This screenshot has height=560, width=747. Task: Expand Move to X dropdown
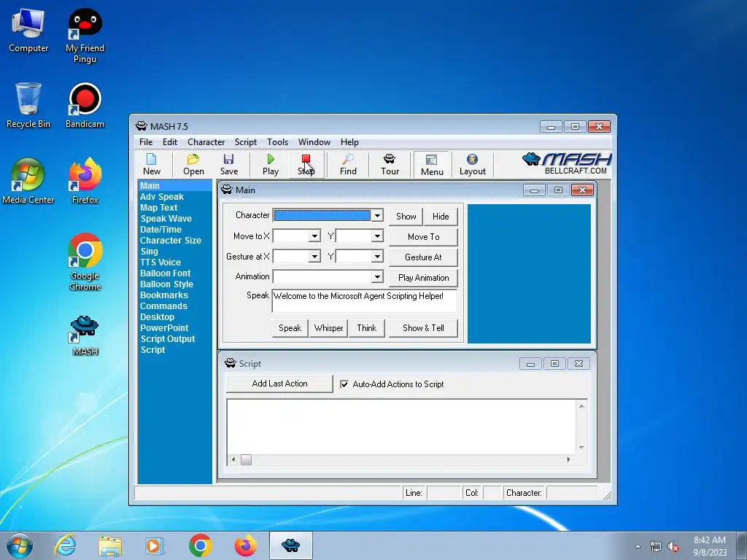(x=314, y=236)
